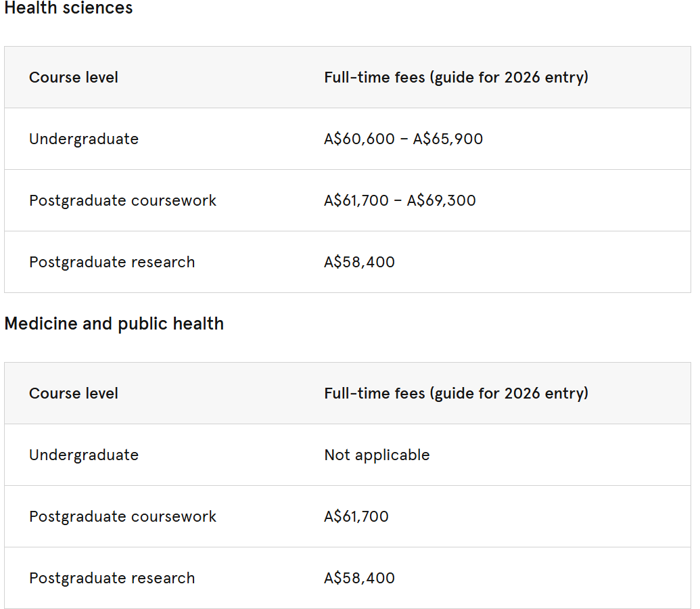The width and height of the screenshot is (700, 609).
Task: Select Course level header in Health sciences table
Action: coord(74,77)
